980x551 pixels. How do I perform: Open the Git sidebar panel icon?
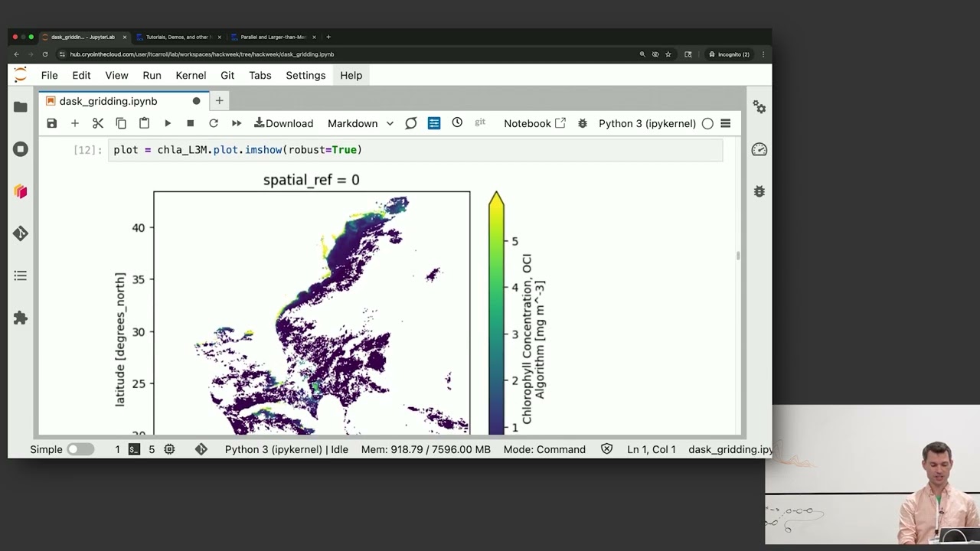21,233
